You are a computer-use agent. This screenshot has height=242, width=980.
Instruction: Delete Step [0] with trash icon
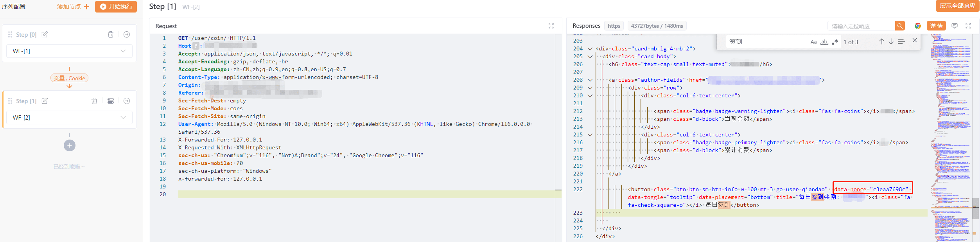point(111,34)
